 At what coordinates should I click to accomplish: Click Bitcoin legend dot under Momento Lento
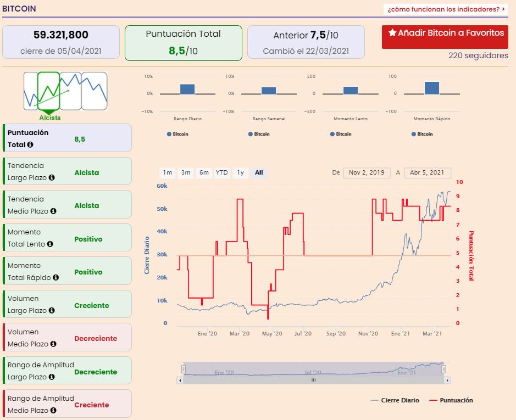(332, 134)
